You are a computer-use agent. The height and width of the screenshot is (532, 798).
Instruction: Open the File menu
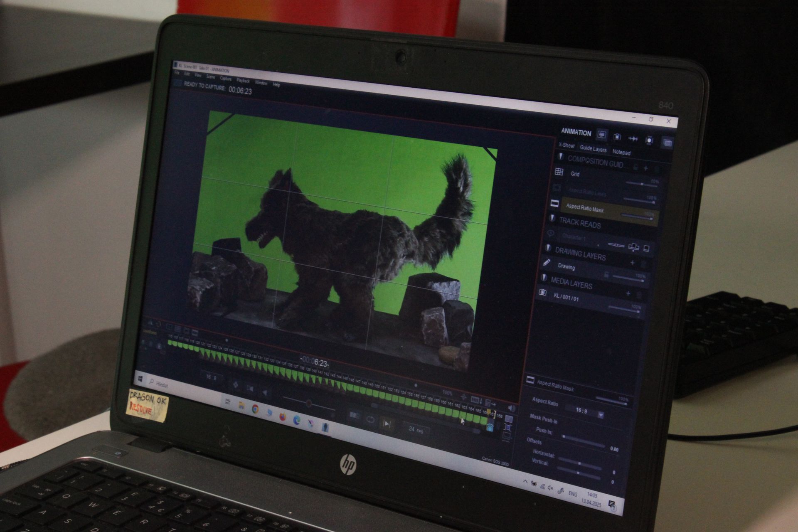177,74
